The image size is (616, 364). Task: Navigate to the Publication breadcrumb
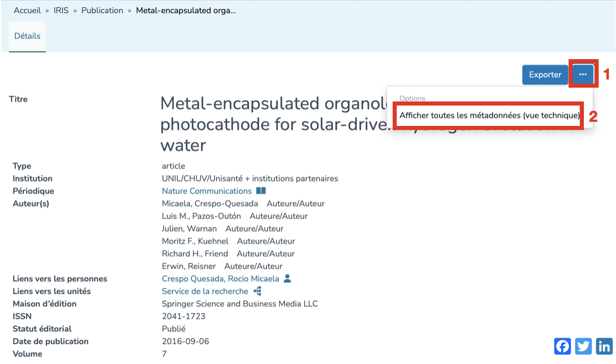pos(102,11)
